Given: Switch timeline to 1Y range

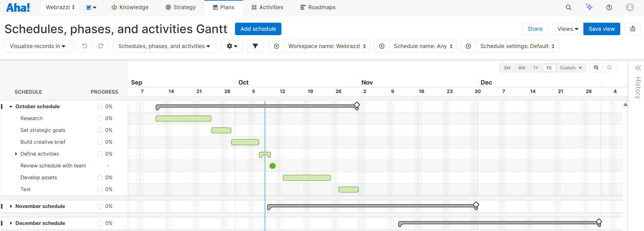Looking at the screenshot, I should tap(536, 68).
